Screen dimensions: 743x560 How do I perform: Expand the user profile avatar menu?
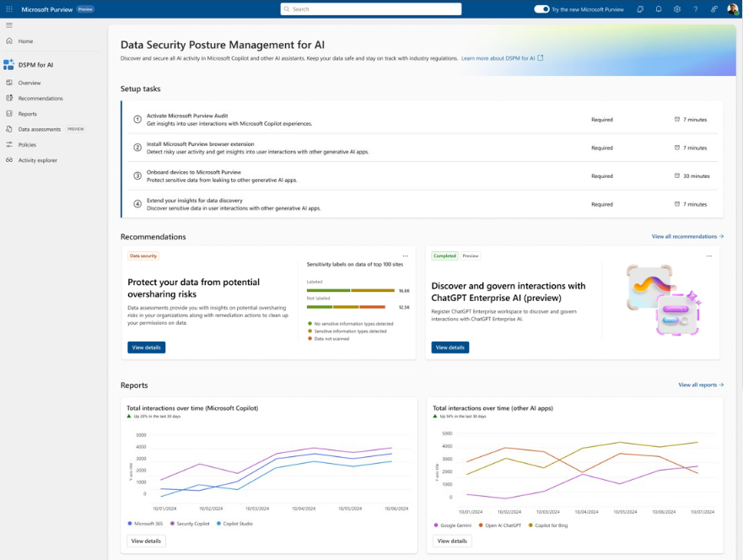click(730, 8)
